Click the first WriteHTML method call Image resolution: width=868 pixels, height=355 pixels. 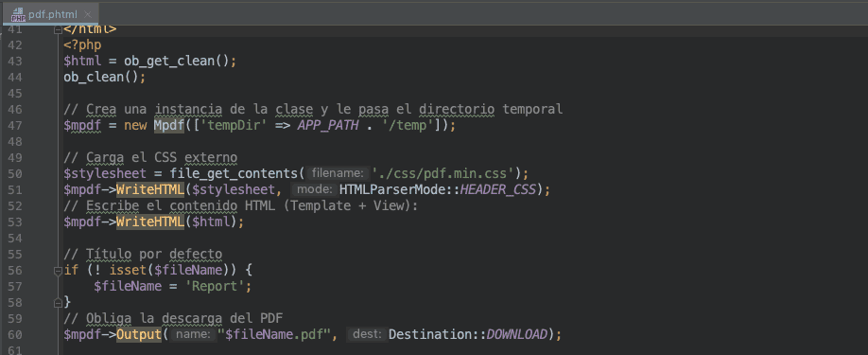150,190
